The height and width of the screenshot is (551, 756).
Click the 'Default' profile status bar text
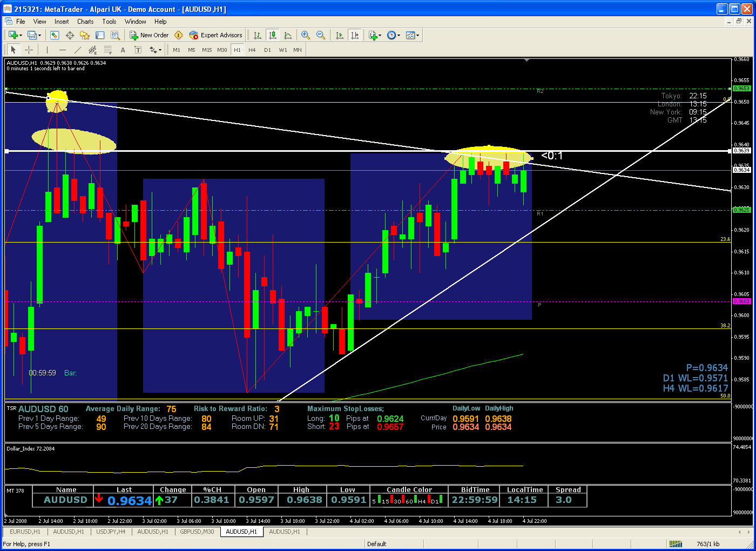376,544
